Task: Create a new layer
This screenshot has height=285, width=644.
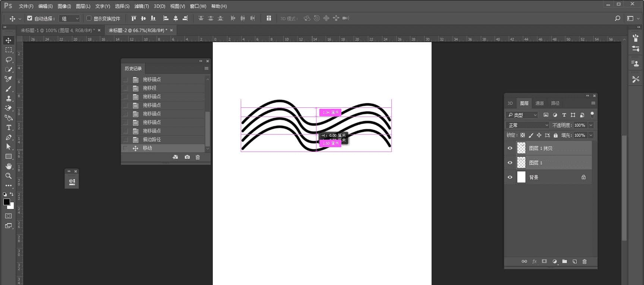Action: [x=575, y=262]
